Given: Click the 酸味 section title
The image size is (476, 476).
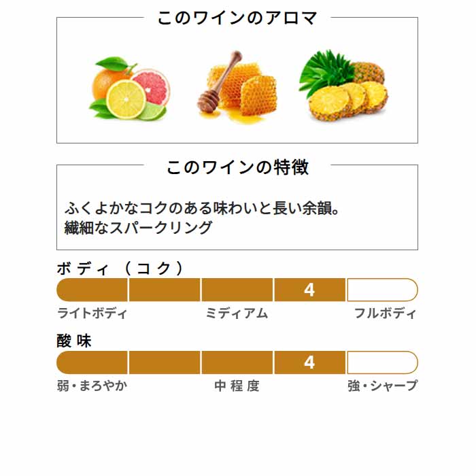Looking at the screenshot, I should coord(74,341).
